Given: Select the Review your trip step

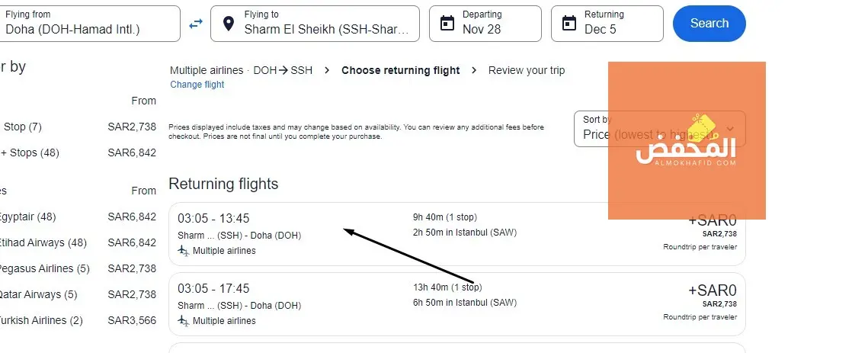Looking at the screenshot, I should (x=527, y=70).
